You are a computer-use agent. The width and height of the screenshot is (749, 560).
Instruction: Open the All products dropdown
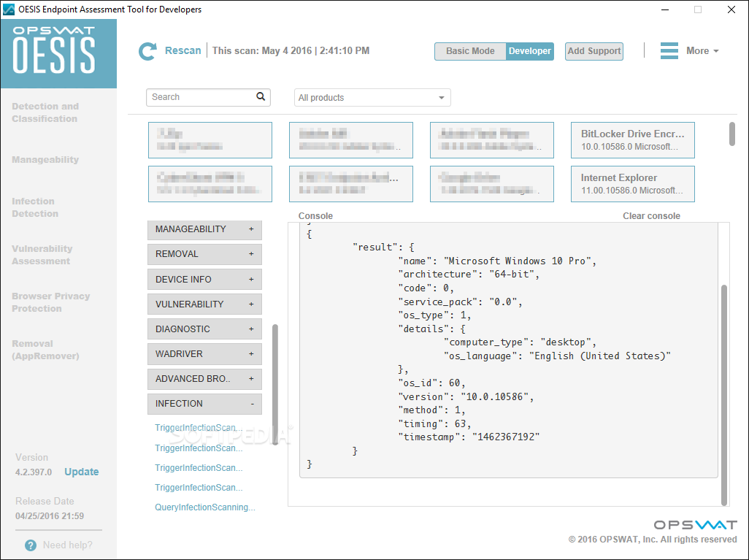pos(372,98)
